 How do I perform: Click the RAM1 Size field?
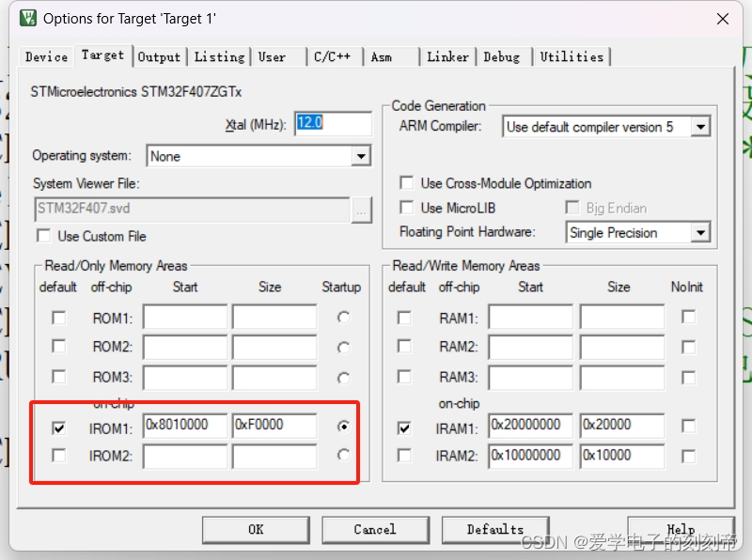point(622,317)
